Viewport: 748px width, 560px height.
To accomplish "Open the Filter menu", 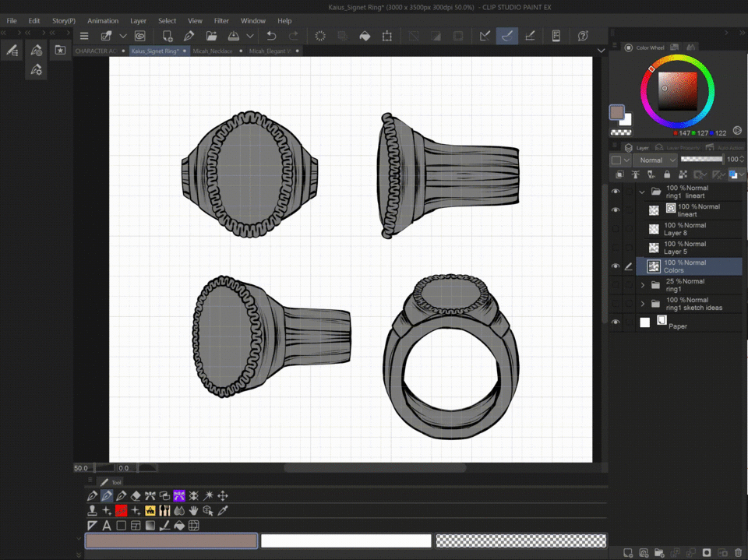I will (x=221, y=21).
